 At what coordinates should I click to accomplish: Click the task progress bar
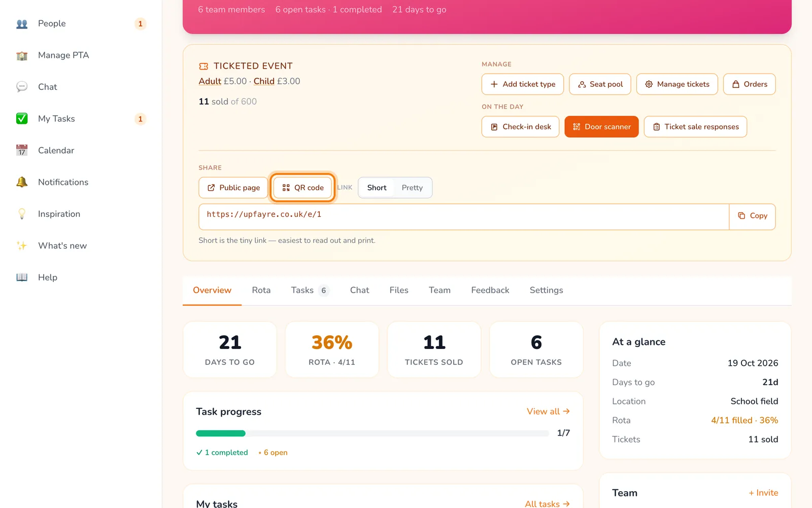[x=373, y=433]
